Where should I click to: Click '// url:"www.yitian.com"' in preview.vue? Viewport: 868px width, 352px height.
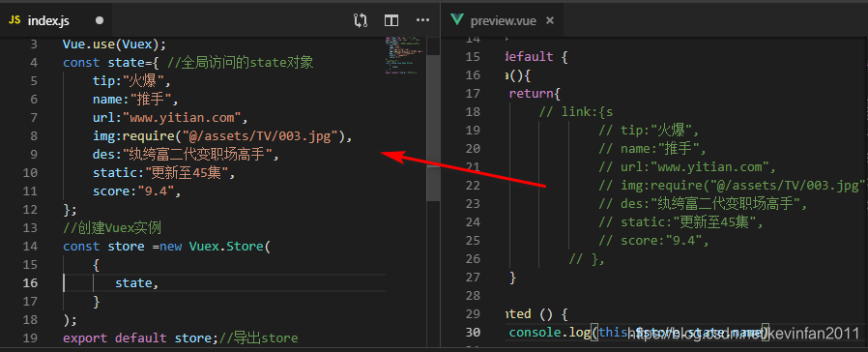(687, 167)
